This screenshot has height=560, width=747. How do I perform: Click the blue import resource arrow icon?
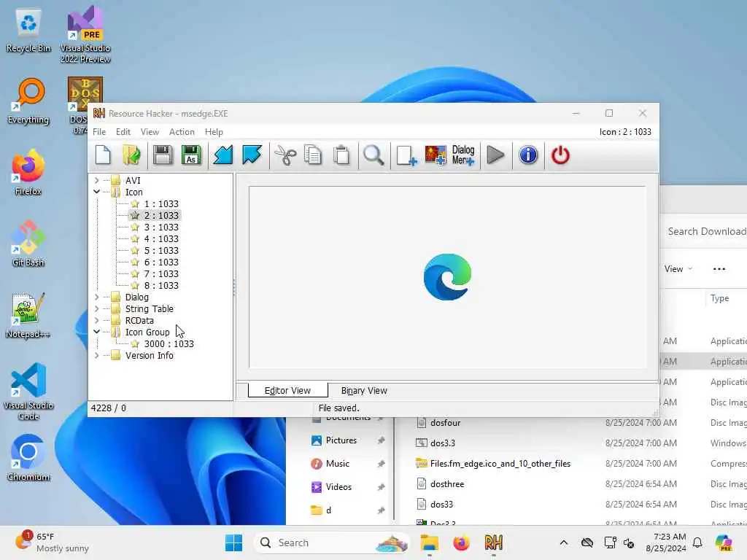pyautogui.click(x=252, y=155)
